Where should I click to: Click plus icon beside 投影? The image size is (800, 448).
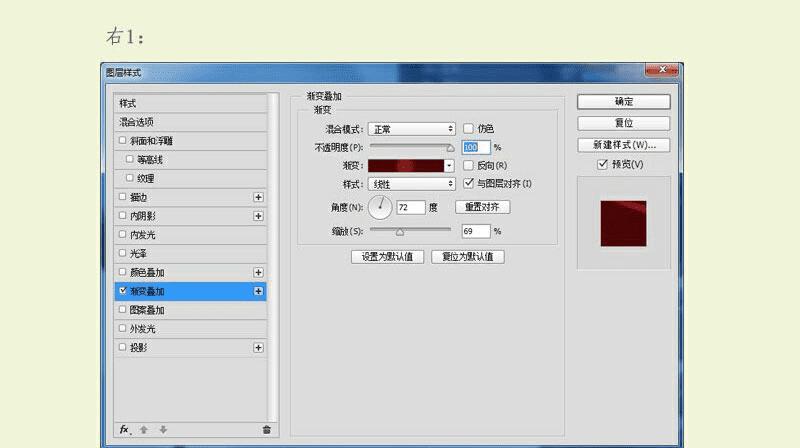[258, 347]
